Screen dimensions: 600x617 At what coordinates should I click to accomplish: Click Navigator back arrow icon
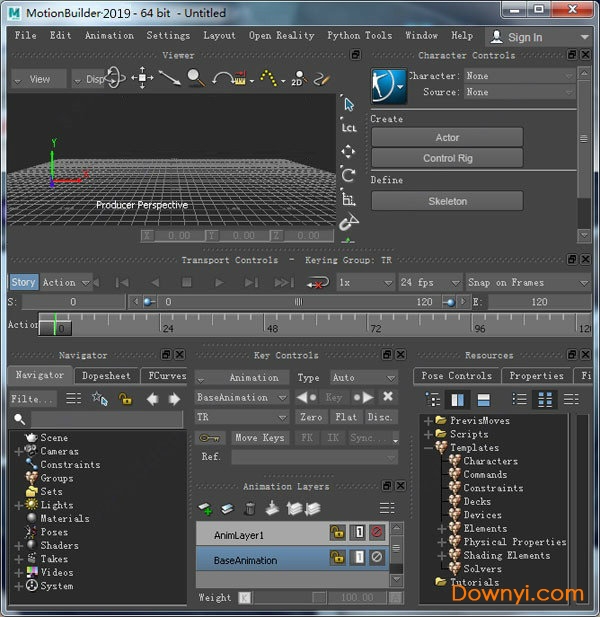coord(152,399)
